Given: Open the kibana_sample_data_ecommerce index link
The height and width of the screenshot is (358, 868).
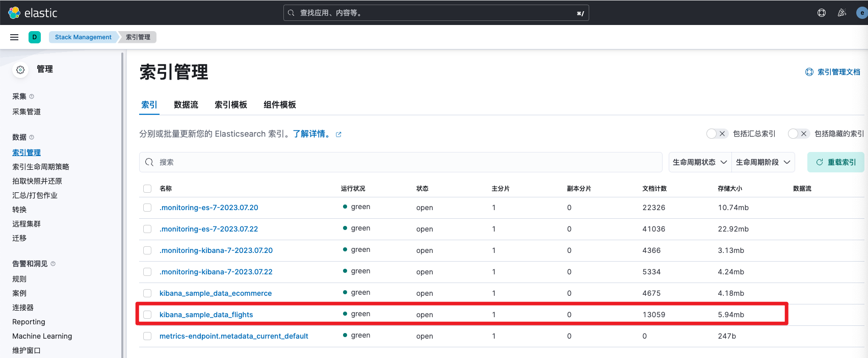Looking at the screenshot, I should [216, 293].
